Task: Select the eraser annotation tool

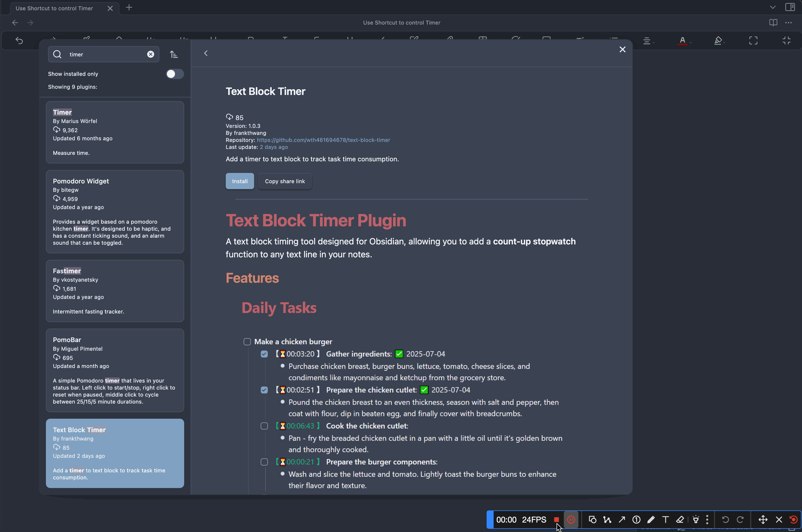Action: click(680, 519)
